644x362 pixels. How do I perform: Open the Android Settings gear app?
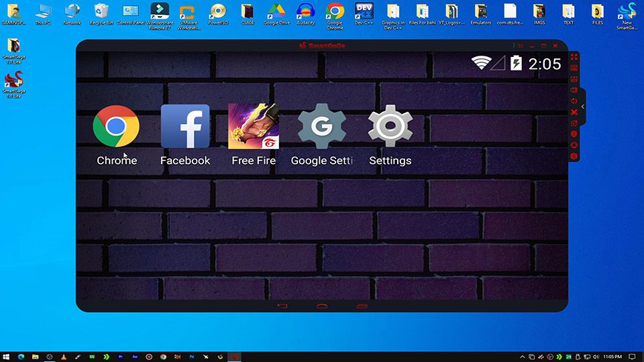390,127
